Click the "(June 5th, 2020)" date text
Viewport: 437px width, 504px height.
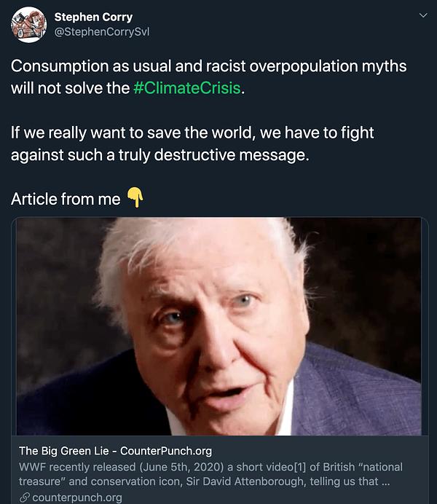click(171, 467)
